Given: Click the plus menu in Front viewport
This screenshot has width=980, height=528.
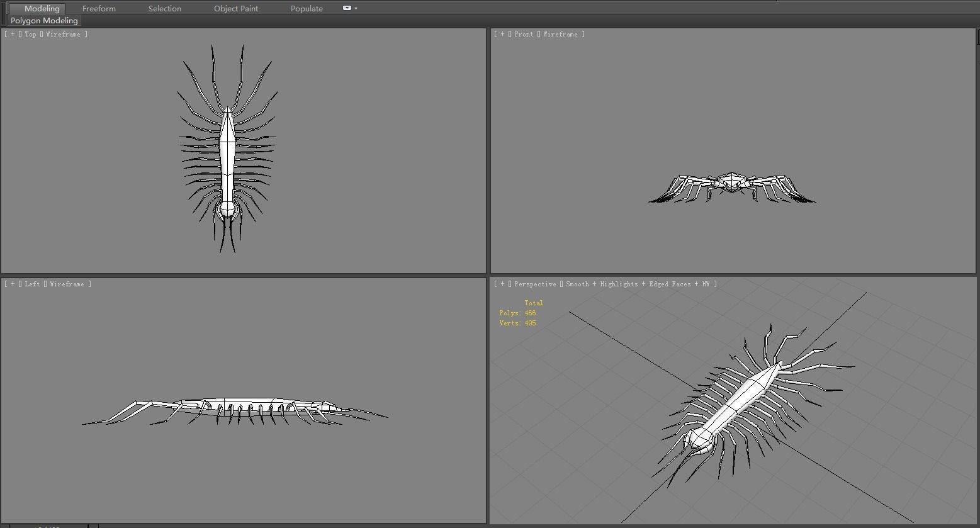Looking at the screenshot, I should click(502, 34).
